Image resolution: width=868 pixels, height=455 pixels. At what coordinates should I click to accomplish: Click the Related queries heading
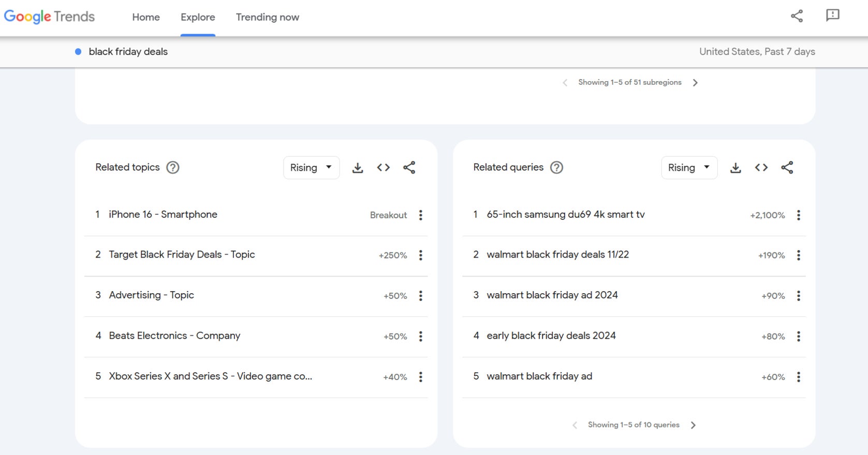(508, 167)
